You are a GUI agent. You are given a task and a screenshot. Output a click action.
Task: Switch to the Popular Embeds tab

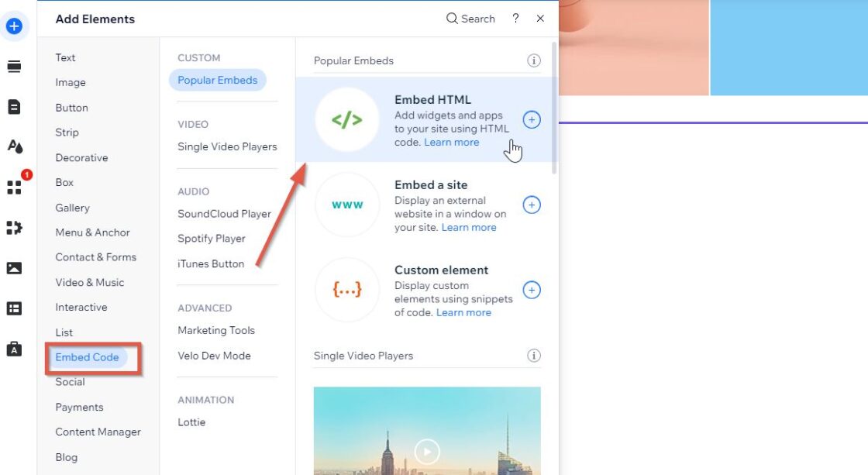217,80
